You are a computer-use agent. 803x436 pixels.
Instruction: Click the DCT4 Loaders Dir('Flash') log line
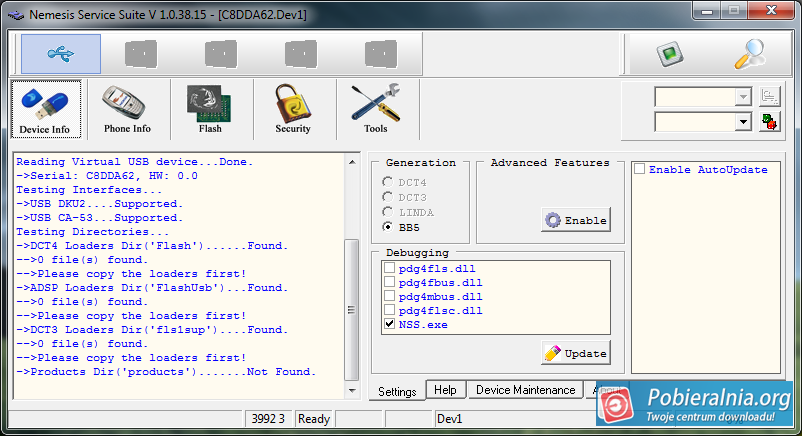coord(152,246)
